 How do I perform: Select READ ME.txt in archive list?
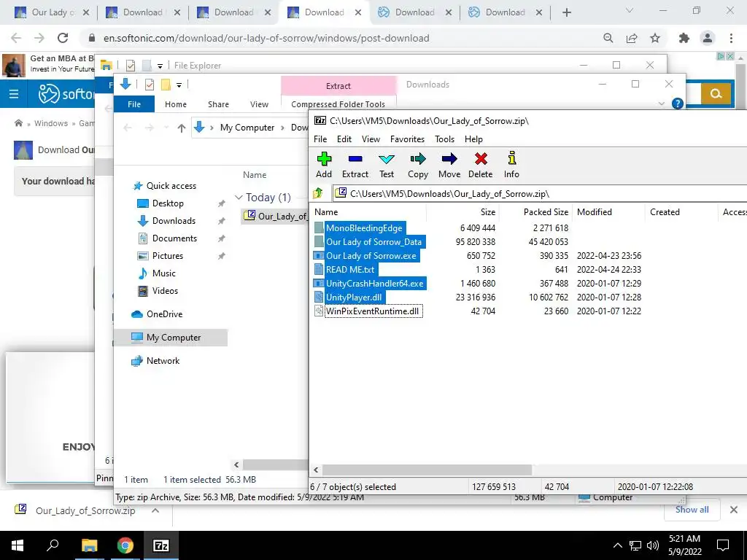coord(350,270)
